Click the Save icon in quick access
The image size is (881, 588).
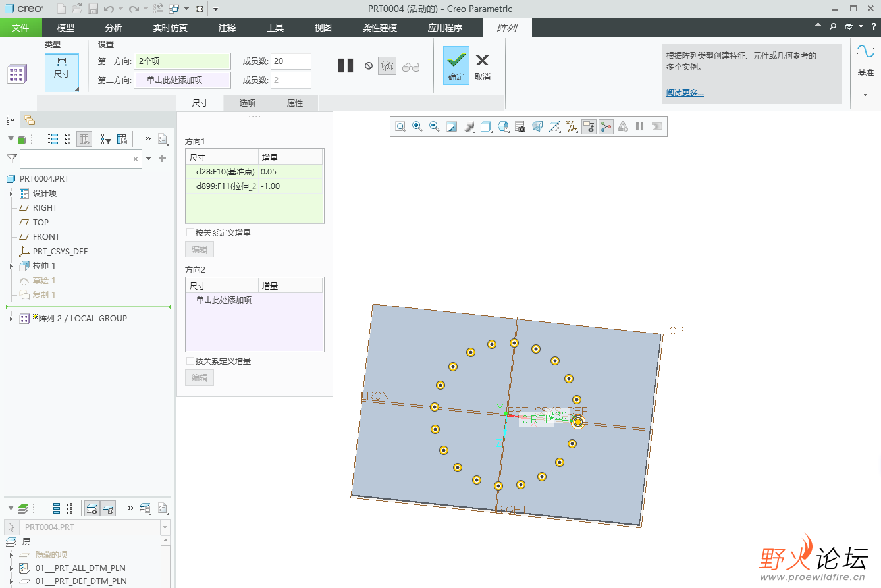[93, 9]
